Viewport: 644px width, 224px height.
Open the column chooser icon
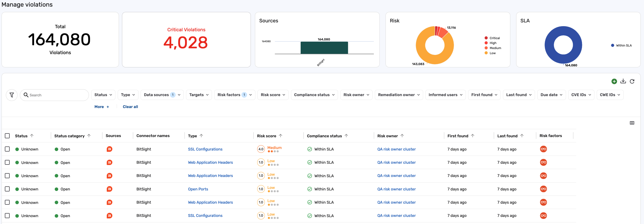(x=632, y=123)
